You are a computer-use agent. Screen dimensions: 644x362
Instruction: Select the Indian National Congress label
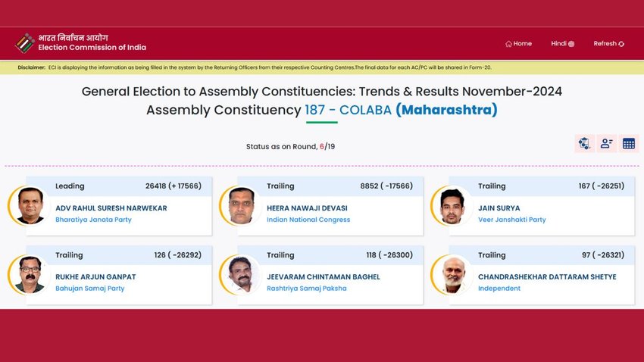(x=308, y=220)
